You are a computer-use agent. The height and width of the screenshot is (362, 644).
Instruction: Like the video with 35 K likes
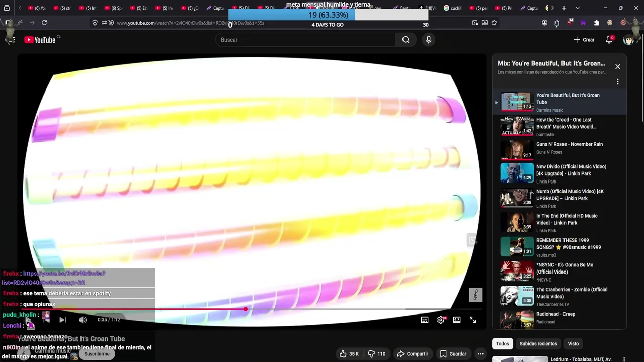(x=349, y=354)
